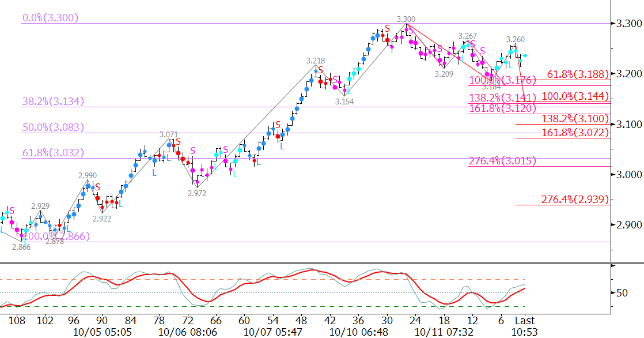Select the purple 61.8%(3.032) retracement label

[54, 153]
